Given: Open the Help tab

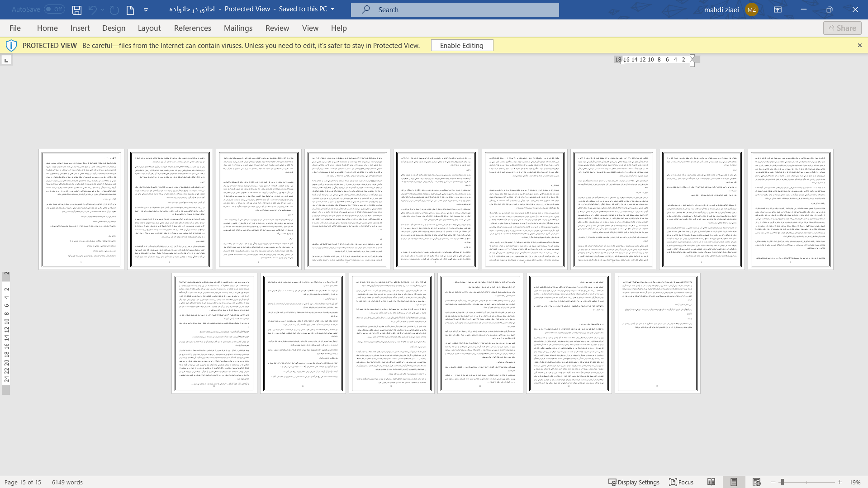Looking at the screenshot, I should pyautogui.click(x=339, y=28).
